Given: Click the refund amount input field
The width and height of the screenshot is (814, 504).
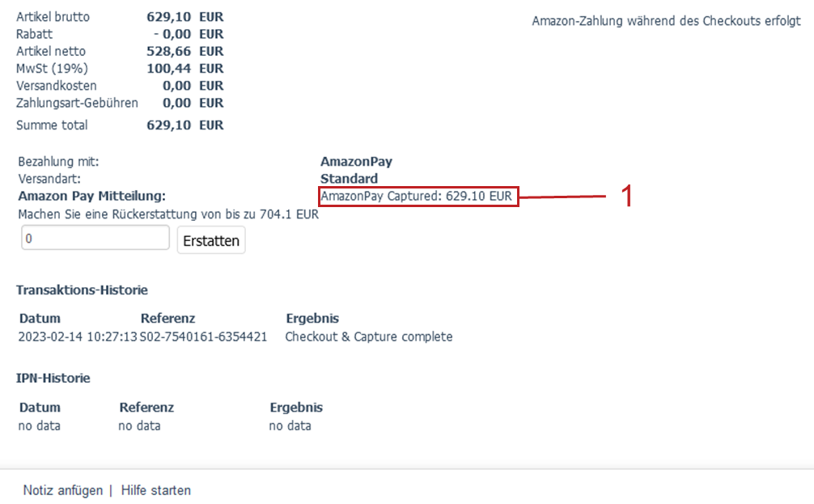Looking at the screenshot, I should tap(95, 239).
